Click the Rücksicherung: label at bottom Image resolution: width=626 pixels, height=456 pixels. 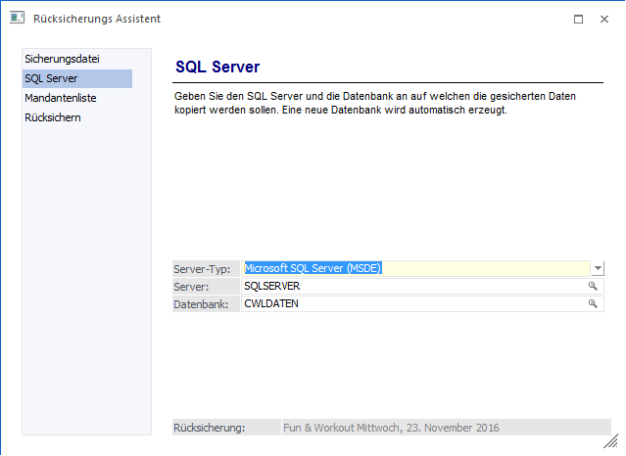[210, 427]
